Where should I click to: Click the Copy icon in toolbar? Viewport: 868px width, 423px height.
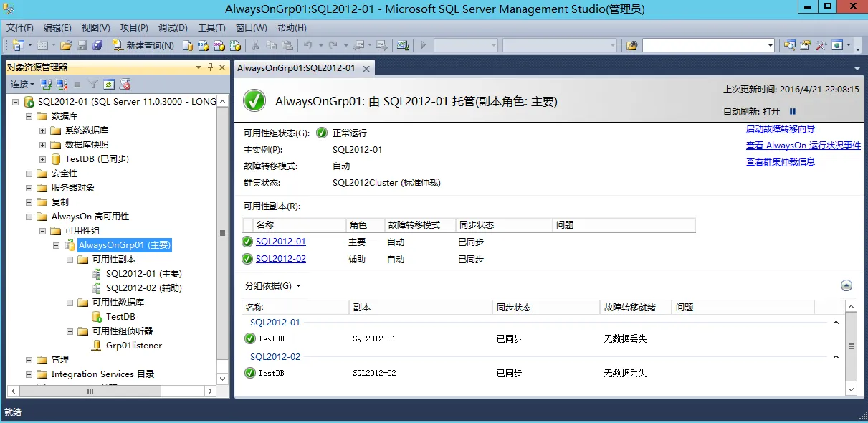[272, 45]
